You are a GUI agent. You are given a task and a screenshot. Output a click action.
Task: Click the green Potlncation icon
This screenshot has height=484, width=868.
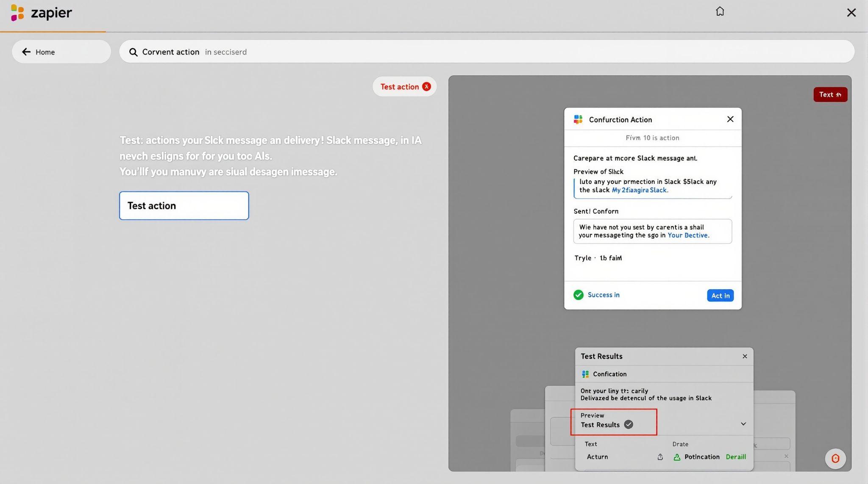pos(677,457)
